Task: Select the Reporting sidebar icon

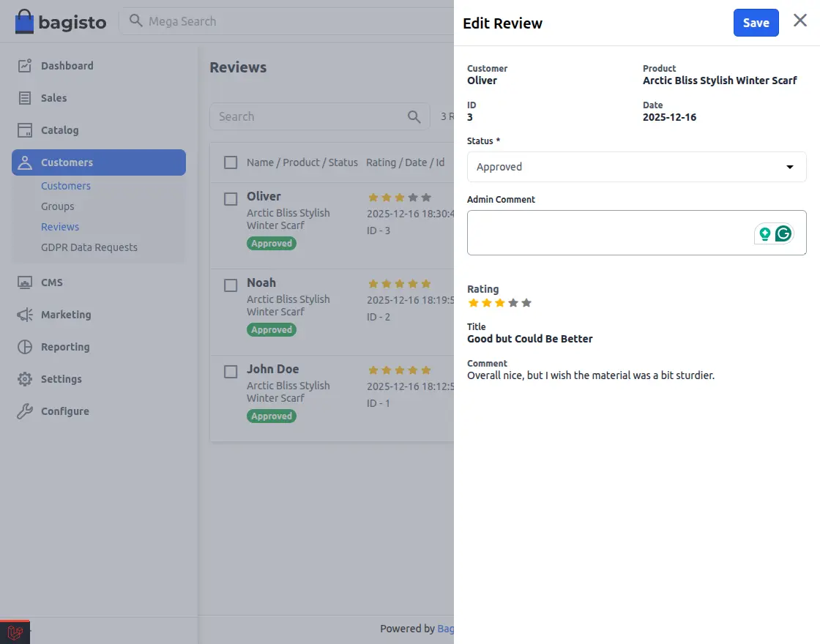Action: tap(24, 346)
